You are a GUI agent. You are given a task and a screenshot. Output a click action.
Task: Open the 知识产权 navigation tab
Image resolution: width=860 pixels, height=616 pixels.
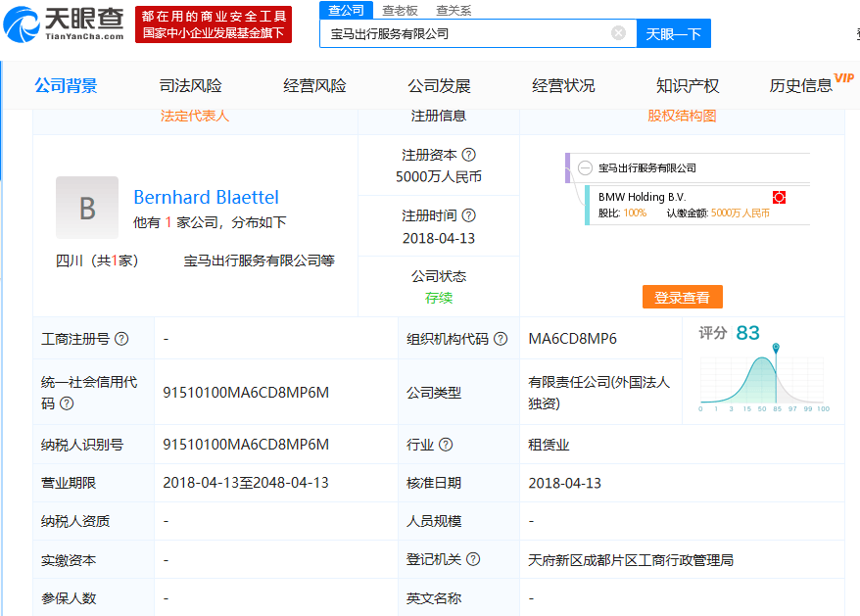tap(688, 86)
